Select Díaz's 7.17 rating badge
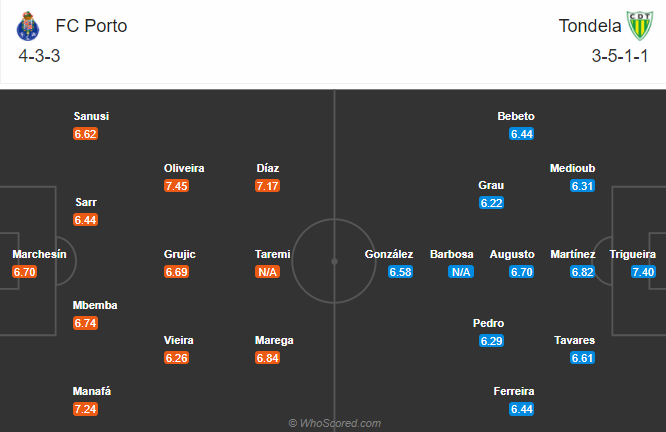This screenshot has height=432, width=666. pos(267,186)
